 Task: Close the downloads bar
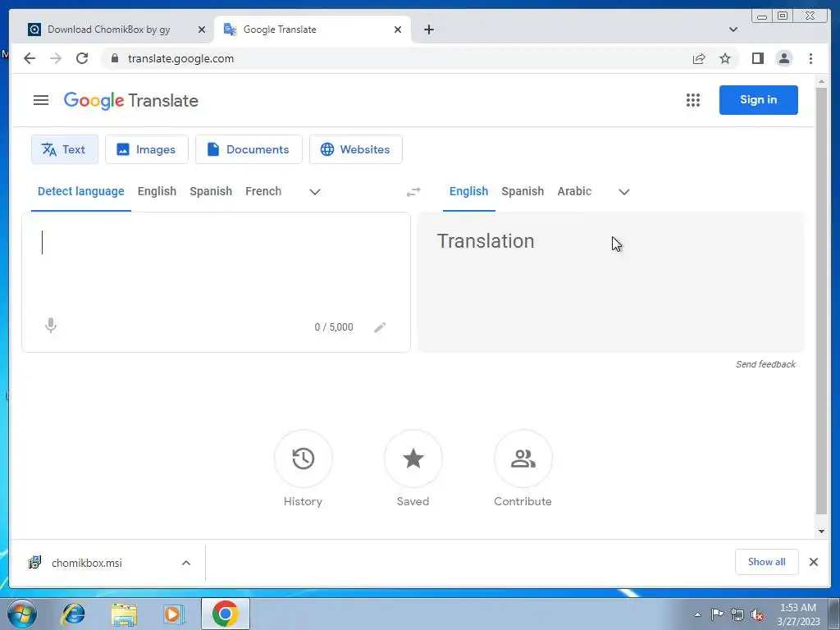click(813, 562)
